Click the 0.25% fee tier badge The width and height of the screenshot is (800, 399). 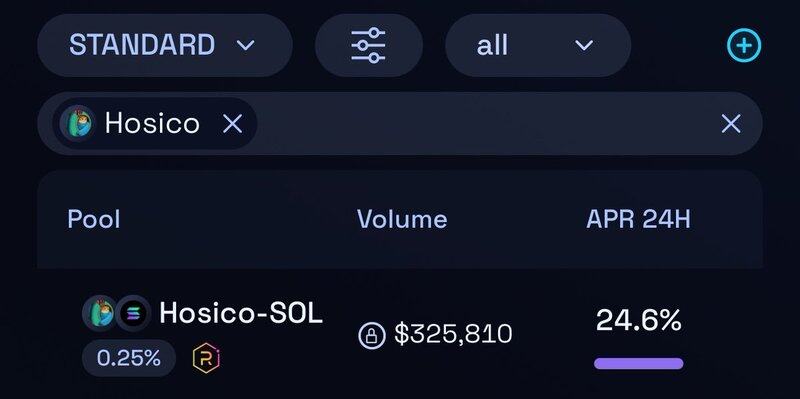tap(129, 358)
